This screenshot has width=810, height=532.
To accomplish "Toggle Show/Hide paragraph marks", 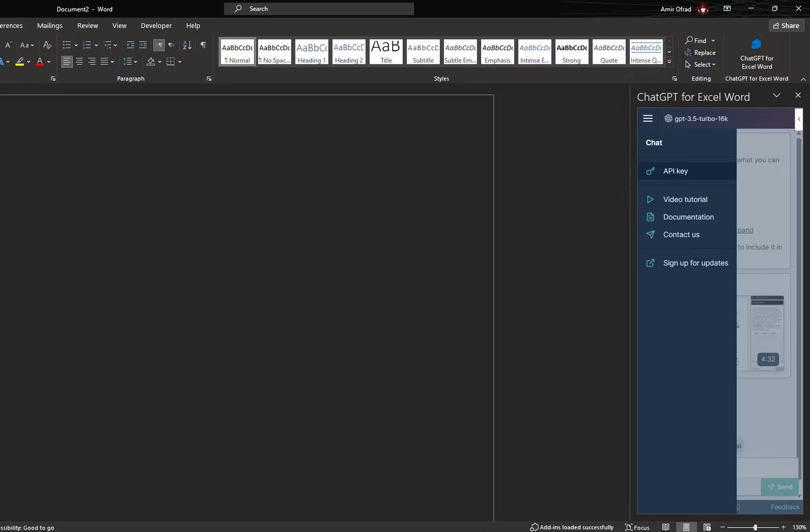I will point(203,45).
